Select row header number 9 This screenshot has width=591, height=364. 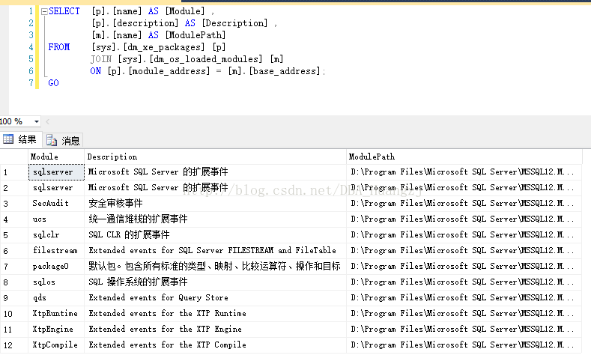click(14, 297)
